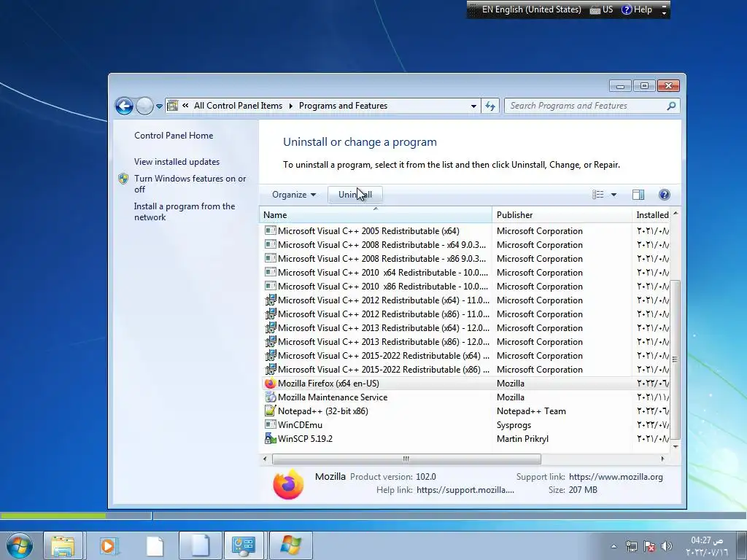This screenshot has width=747, height=560.
Task: Open Install a program from the network
Action: pos(185,211)
